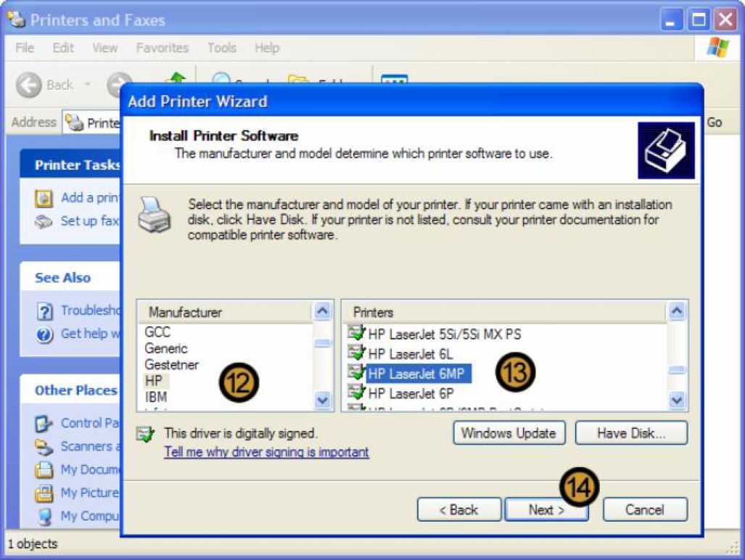
Task: Click Back arrow in Explorer toolbar
Action: click(28, 85)
